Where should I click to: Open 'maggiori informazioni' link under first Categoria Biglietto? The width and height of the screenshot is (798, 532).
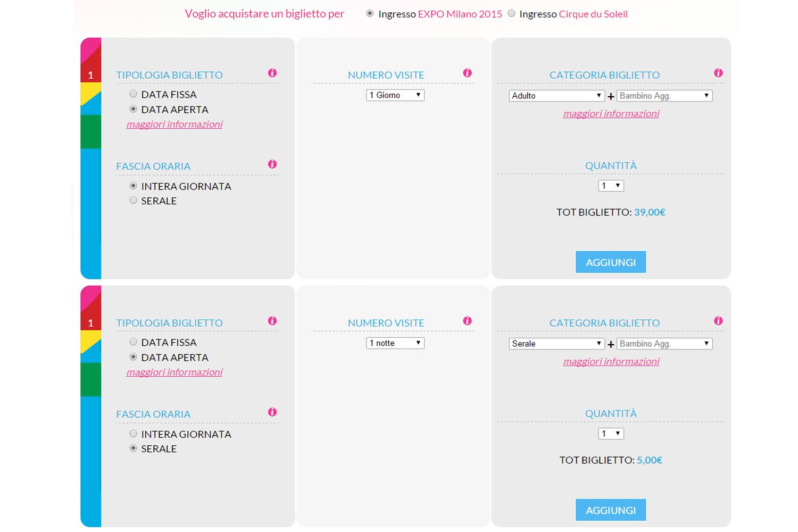click(611, 113)
